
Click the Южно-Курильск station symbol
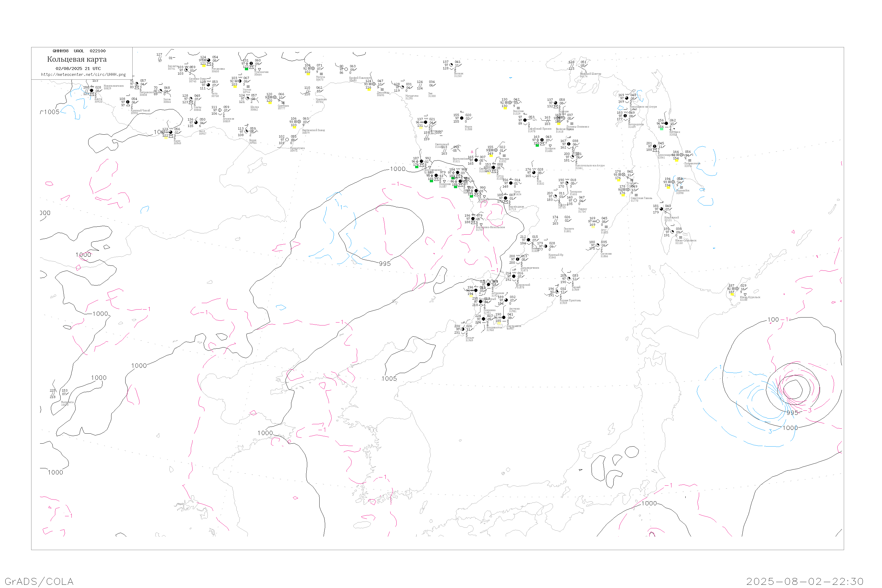click(x=737, y=289)
